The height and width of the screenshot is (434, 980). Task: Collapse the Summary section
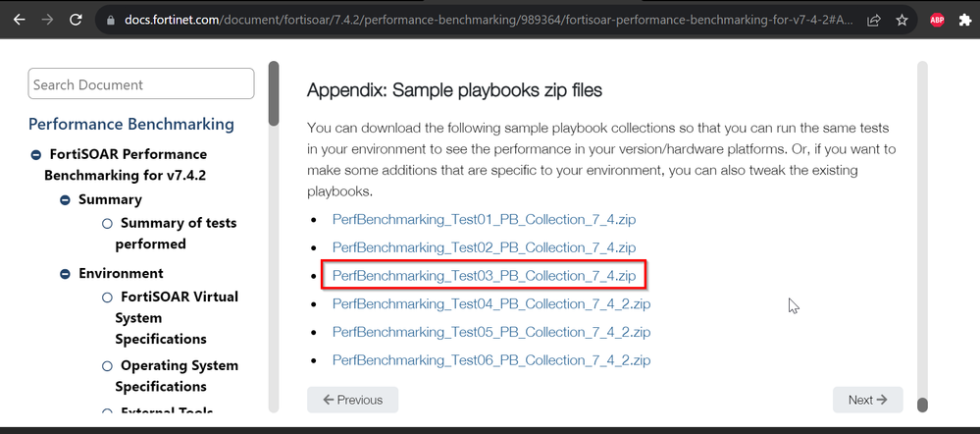[66, 199]
